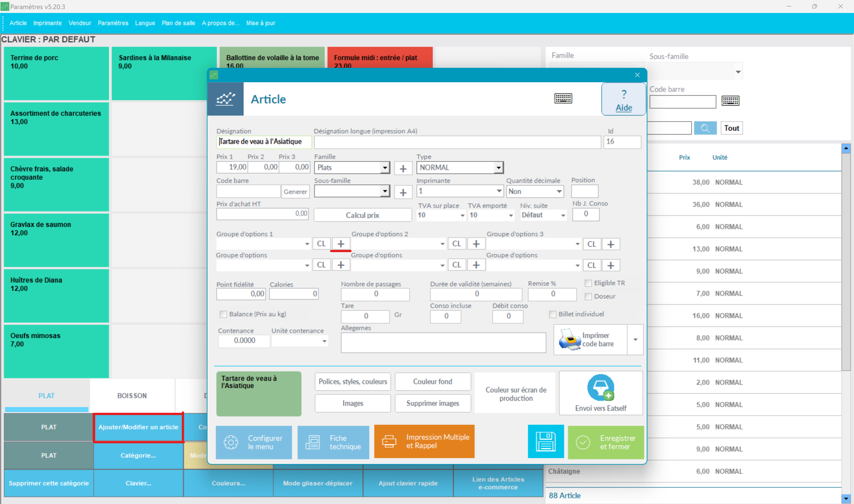Open the Article menu
Viewport: 854px width, 504px height.
click(18, 23)
